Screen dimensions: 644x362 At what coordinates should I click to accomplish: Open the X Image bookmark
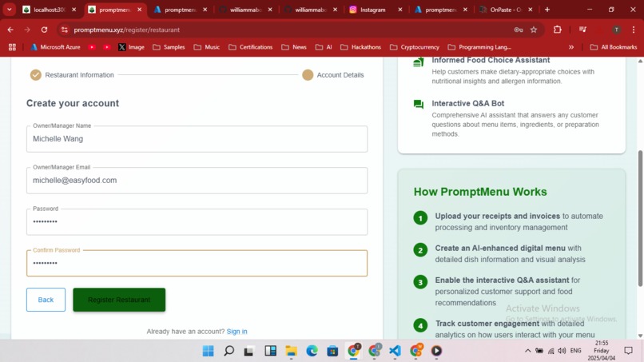[131, 47]
